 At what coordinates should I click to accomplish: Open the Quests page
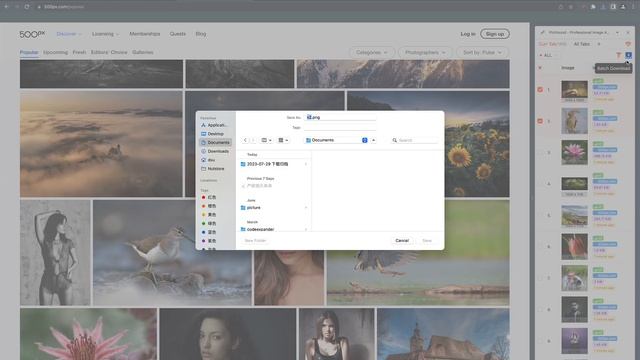[178, 34]
